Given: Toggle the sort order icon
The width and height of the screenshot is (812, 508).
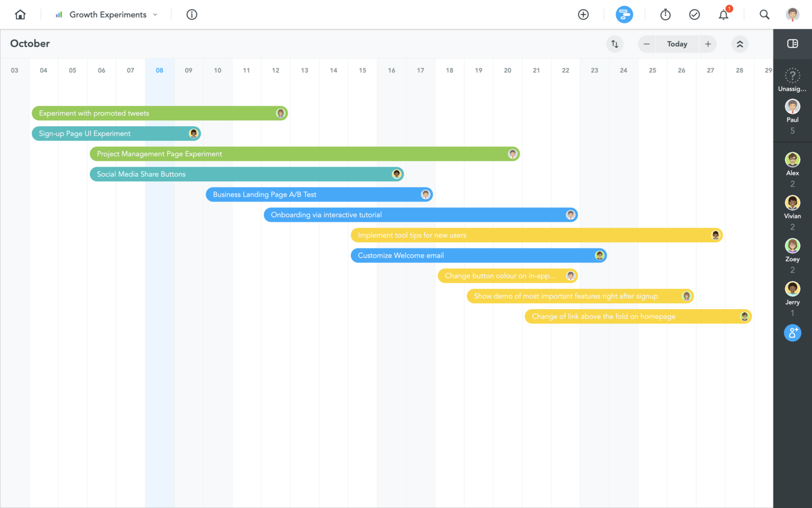Looking at the screenshot, I should [614, 44].
